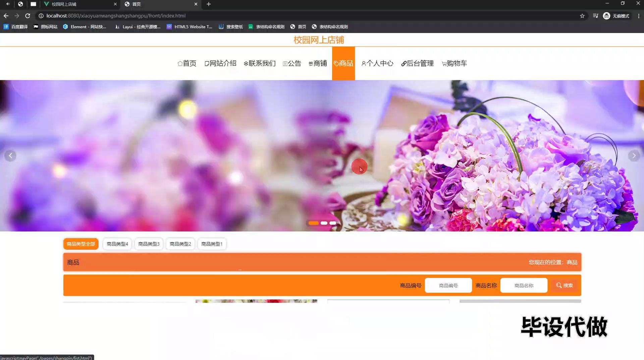Viewport: 644px width, 360px height.
Task: Open the new tab plus button
Action: pos(209,4)
